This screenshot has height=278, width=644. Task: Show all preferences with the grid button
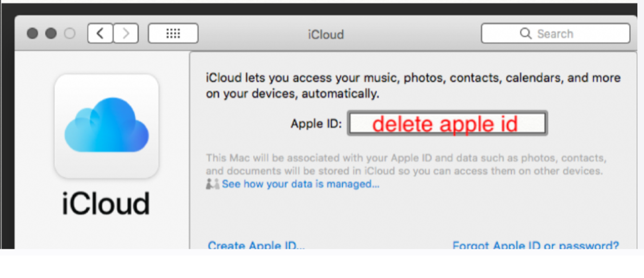[173, 34]
